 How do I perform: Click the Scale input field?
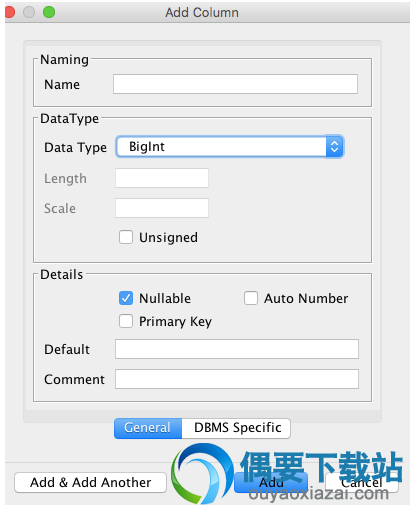coord(162,208)
